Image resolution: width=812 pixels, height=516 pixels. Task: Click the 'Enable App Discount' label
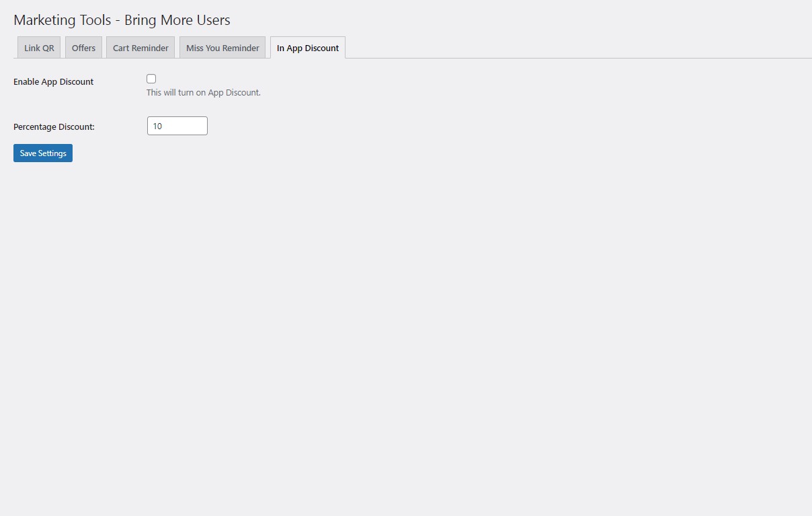coord(54,82)
